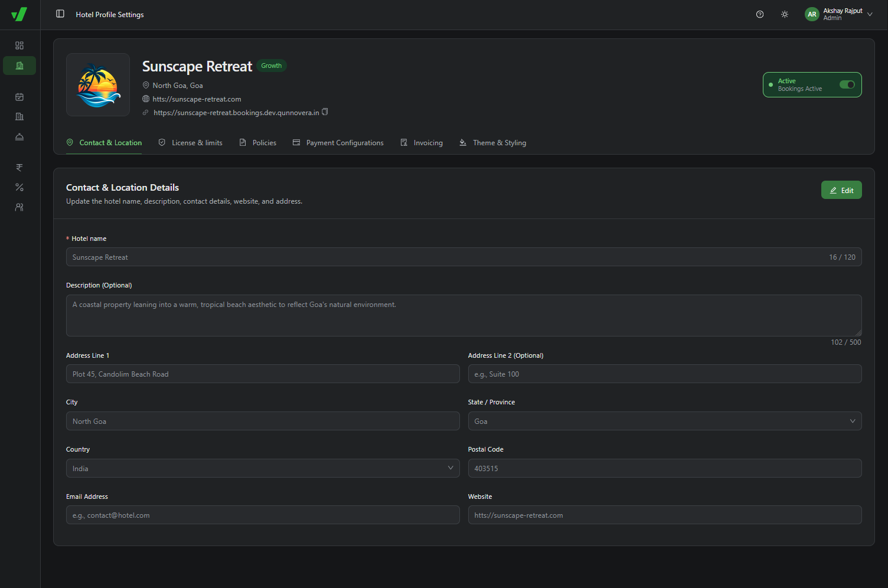
Task: Toggle the sidebar collapse icon
Action: (60, 14)
